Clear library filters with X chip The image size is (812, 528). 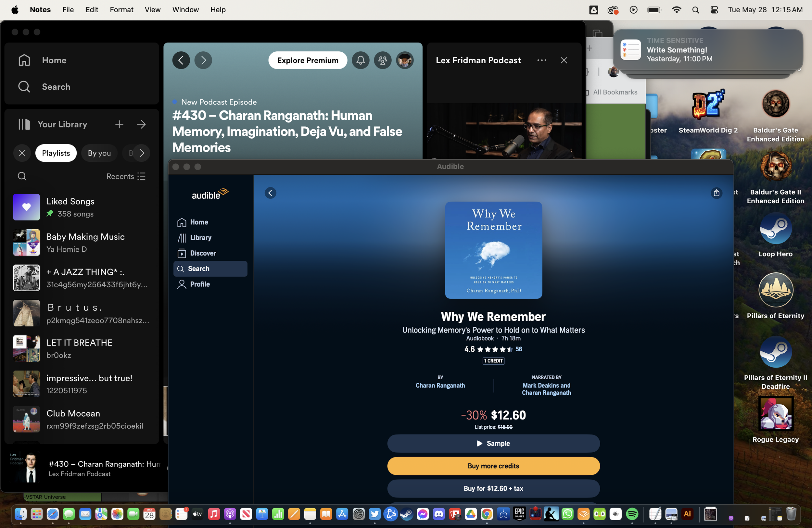coord(22,153)
